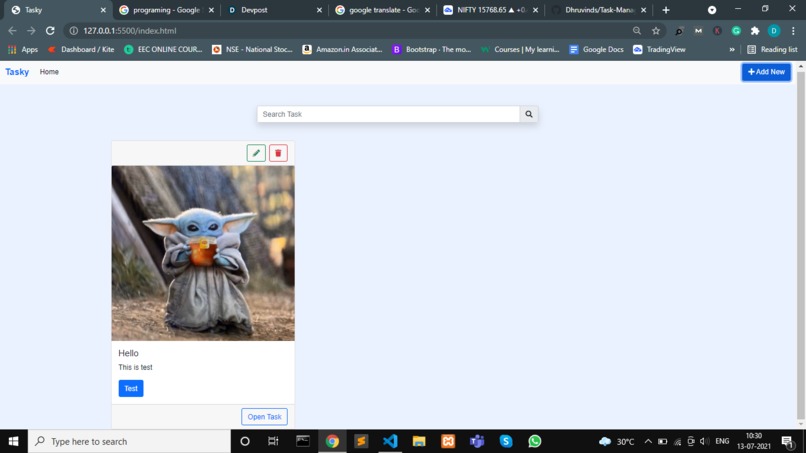Image resolution: width=806 pixels, height=453 pixels.
Task: Click the search magnifier button beside Search Task
Action: pos(528,114)
